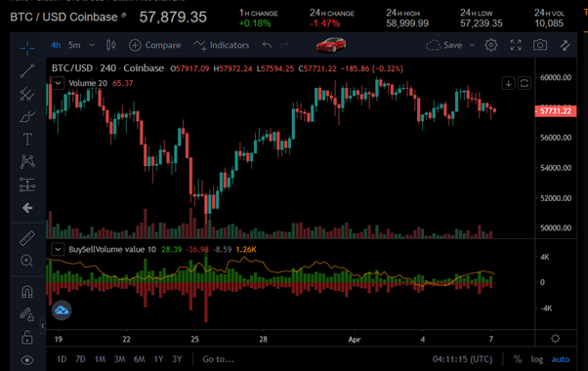This screenshot has height=371, width=588.
Task: Take a chart snapshot with camera icon
Action: tap(540, 45)
